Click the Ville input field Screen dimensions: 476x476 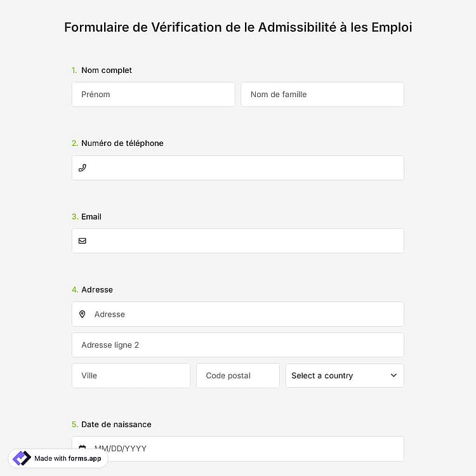tap(131, 376)
